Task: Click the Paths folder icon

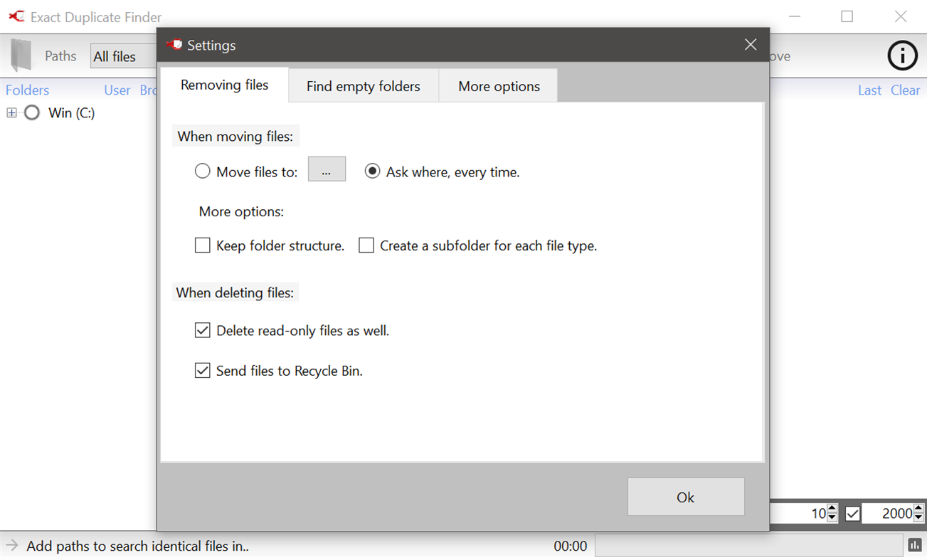Action: click(21, 56)
